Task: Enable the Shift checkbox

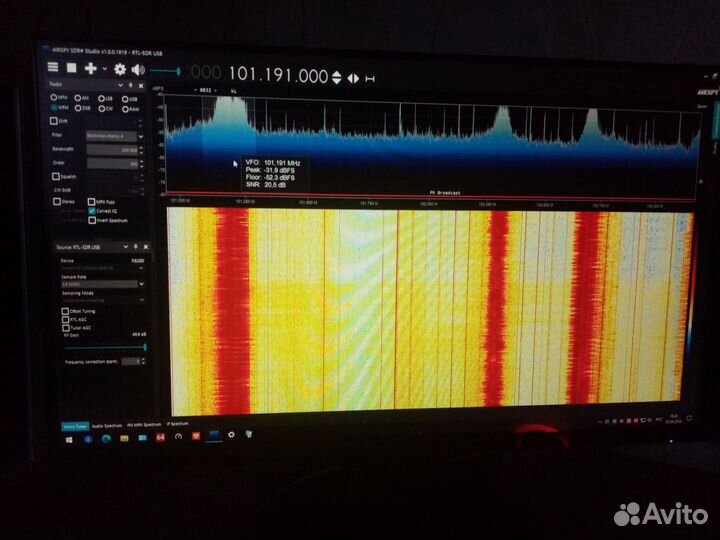Action: [54, 121]
